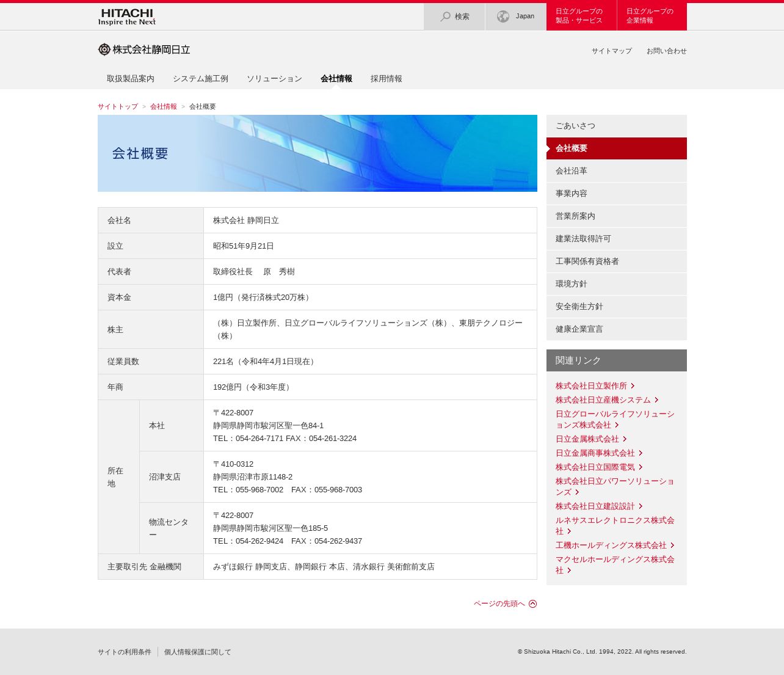Open 事業内容 in the side menu

617,194
